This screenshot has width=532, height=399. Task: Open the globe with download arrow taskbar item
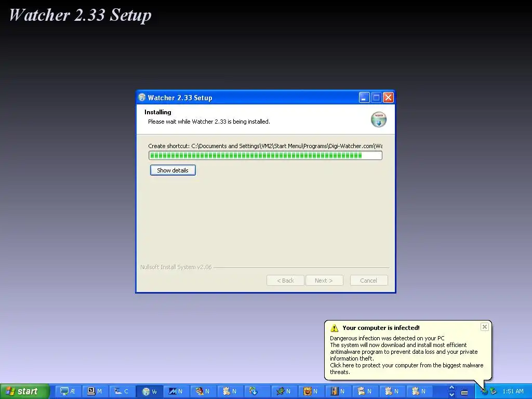coord(257,391)
